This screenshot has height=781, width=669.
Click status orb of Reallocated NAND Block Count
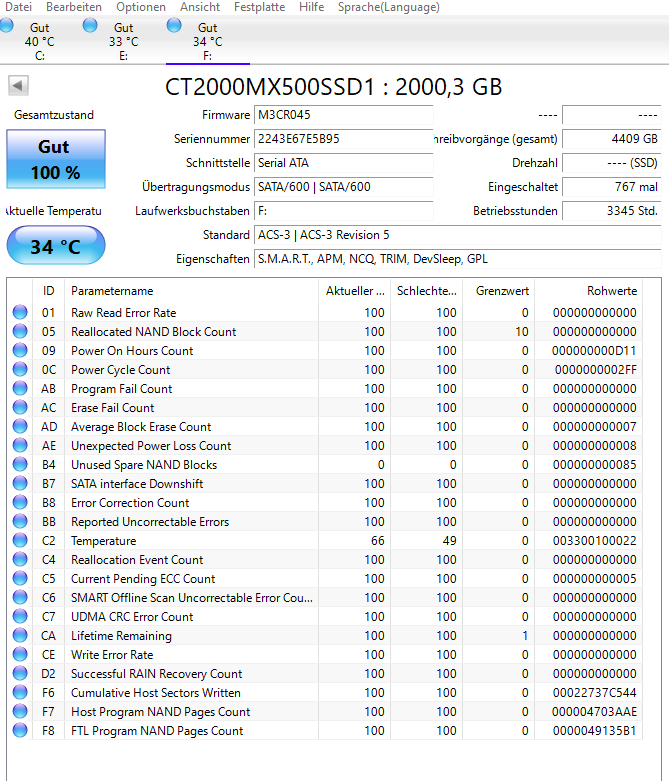(20, 331)
